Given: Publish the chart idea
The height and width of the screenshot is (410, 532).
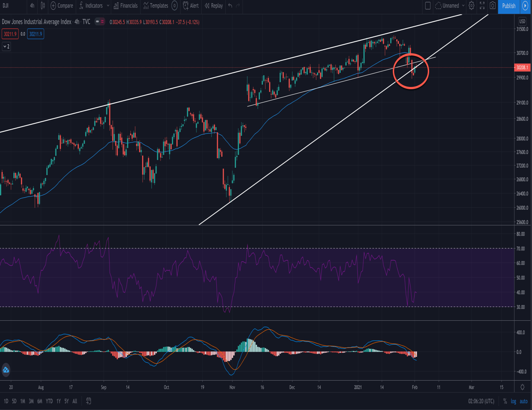Looking at the screenshot, I should pos(509,6).
